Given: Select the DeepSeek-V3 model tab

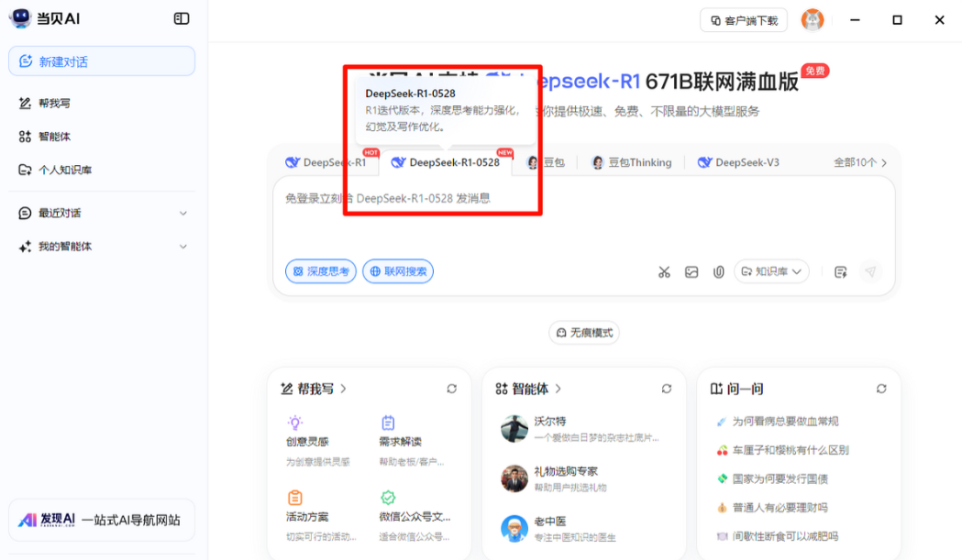Looking at the screenshot, I should [x=738, y=162].
